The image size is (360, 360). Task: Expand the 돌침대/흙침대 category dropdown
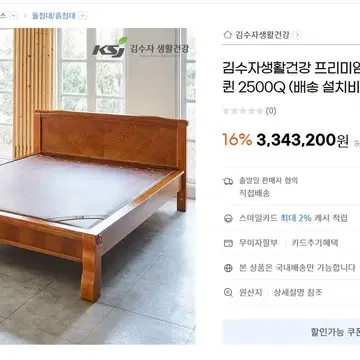(83, 15)
